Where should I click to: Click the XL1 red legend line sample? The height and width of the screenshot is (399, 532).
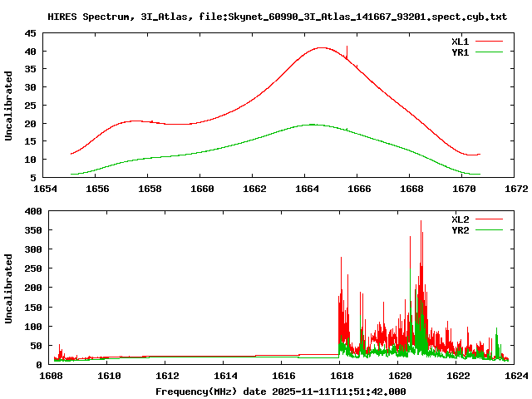pos(490,41)
